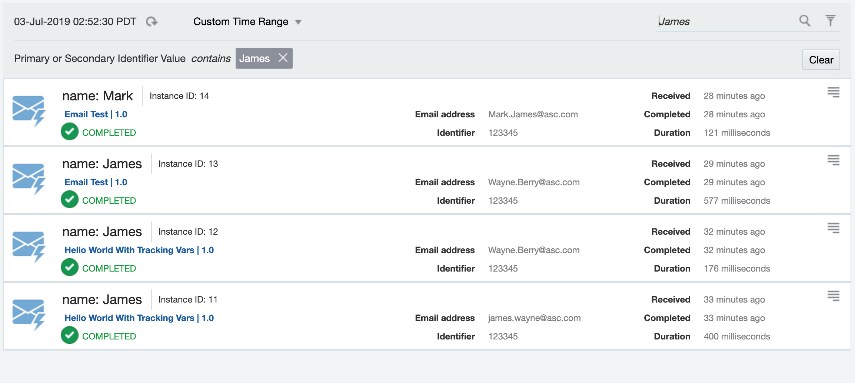Click Wayne.Berry@asc.com in Instance 12 row
The width and height of the screenshot is (855, 383).
point(534,250)
